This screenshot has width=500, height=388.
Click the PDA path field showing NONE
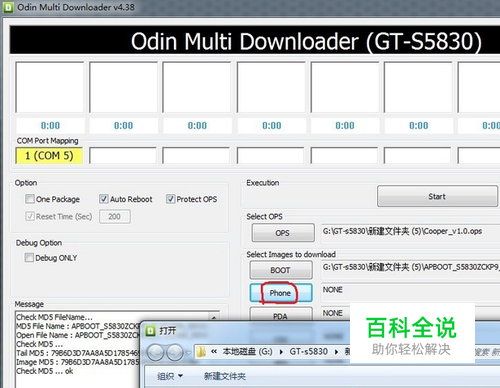[x=336, y=313]
